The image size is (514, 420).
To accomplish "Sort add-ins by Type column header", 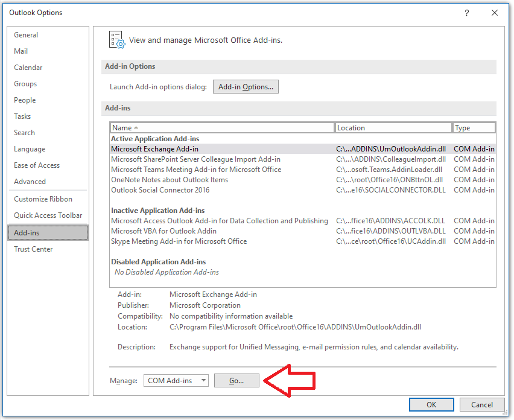I will click(474, 128).
